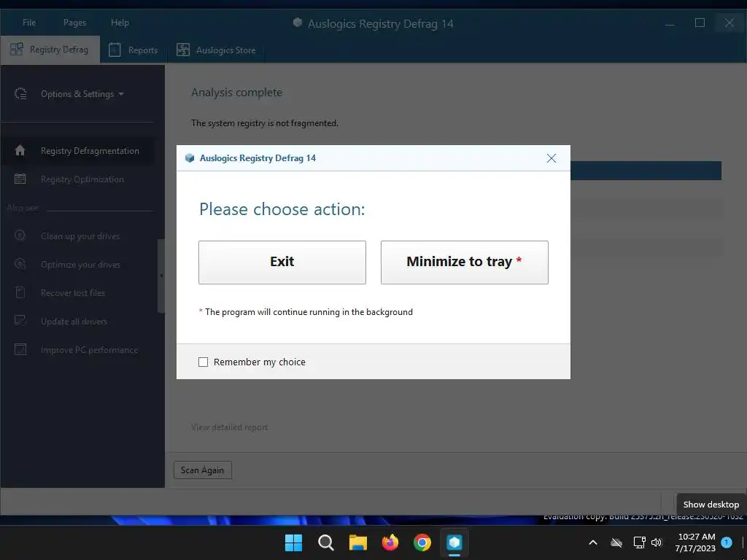Open the Windows Start menu
The height and width of the screenshot is (560, 747).
[x=293, y=542]
